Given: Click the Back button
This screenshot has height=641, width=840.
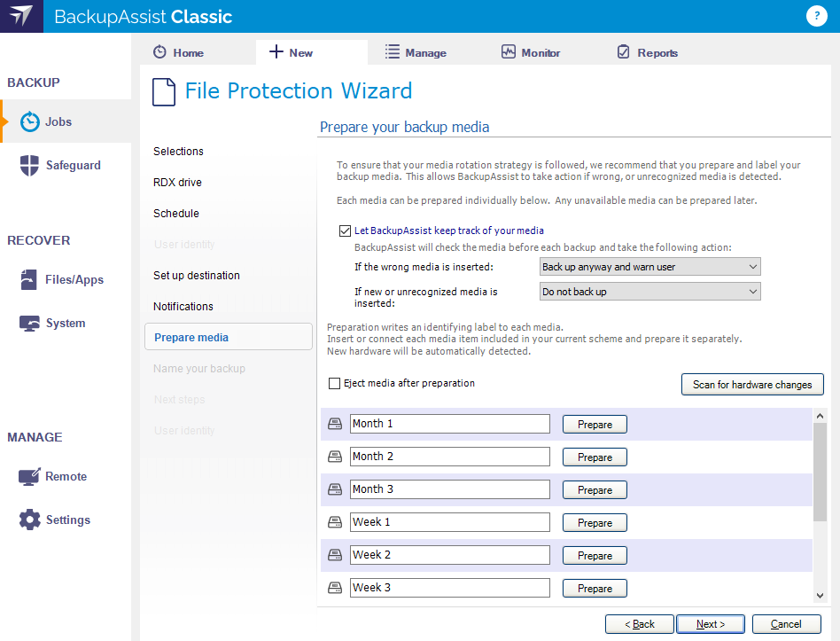Looking at the screenshot, I should 639,624.
